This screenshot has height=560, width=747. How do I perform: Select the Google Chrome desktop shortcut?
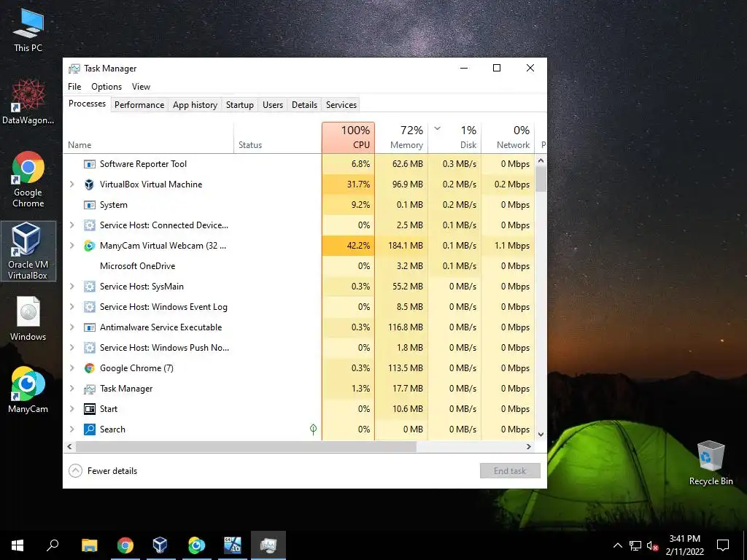point(28,179)
